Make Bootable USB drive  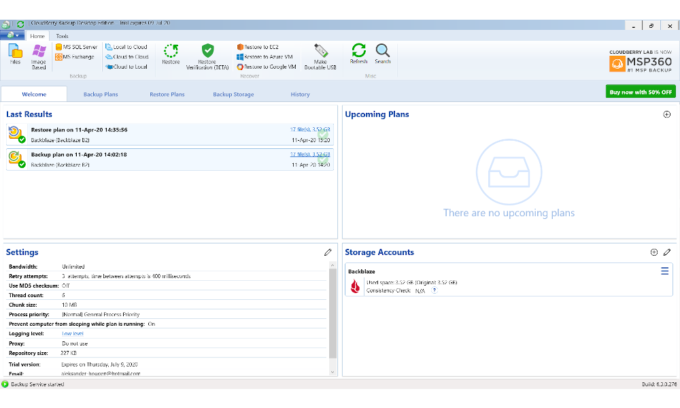click(x=320, y=56)
